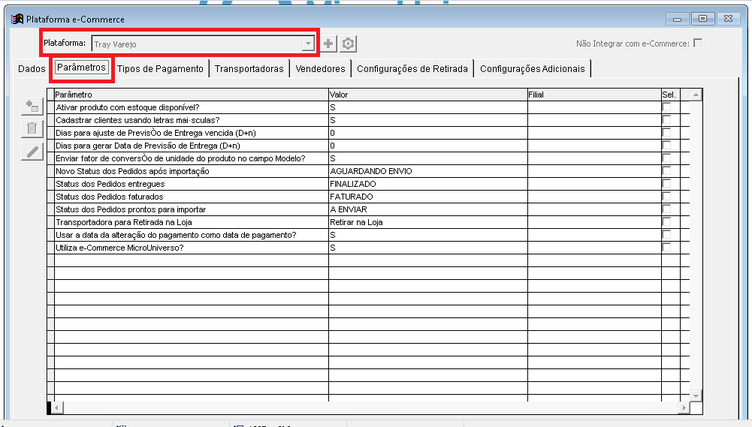
Task: Click the 'A ENVIAR' value cell
Action: [428, 209]
